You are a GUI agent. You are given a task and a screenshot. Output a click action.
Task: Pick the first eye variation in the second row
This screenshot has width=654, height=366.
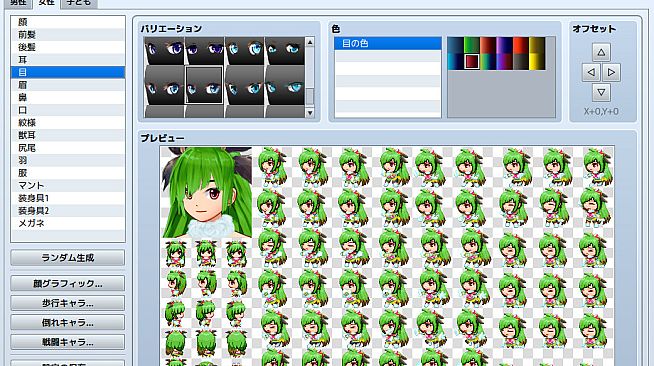pyautogui.click(x=164, y=85)
